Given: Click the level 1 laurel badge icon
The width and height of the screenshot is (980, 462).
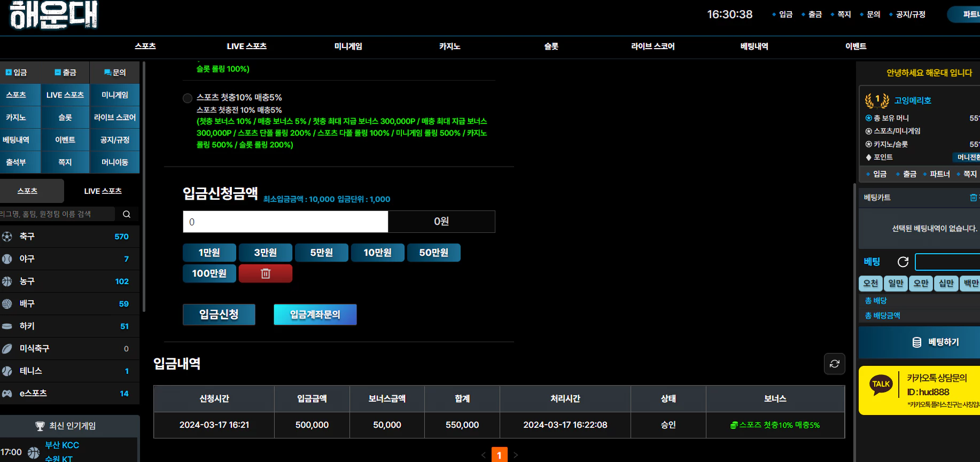Looking at the screenshot, I should (877, 100).
